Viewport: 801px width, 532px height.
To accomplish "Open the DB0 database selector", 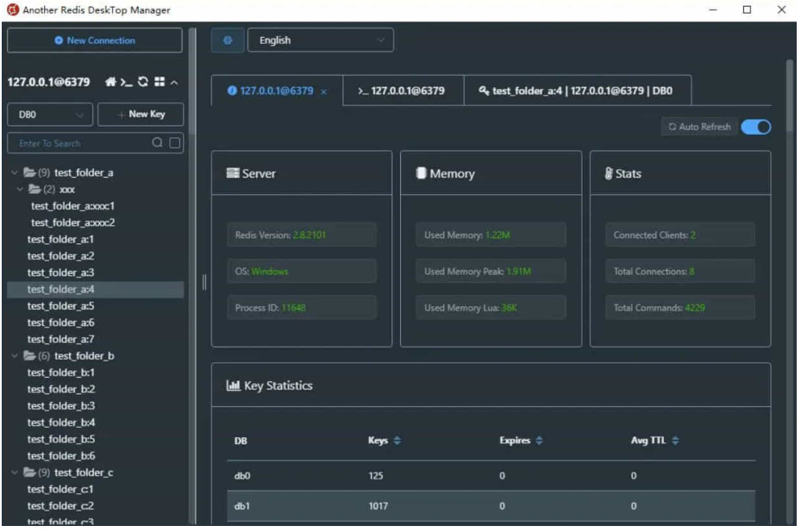I will [x=50, y=115].
